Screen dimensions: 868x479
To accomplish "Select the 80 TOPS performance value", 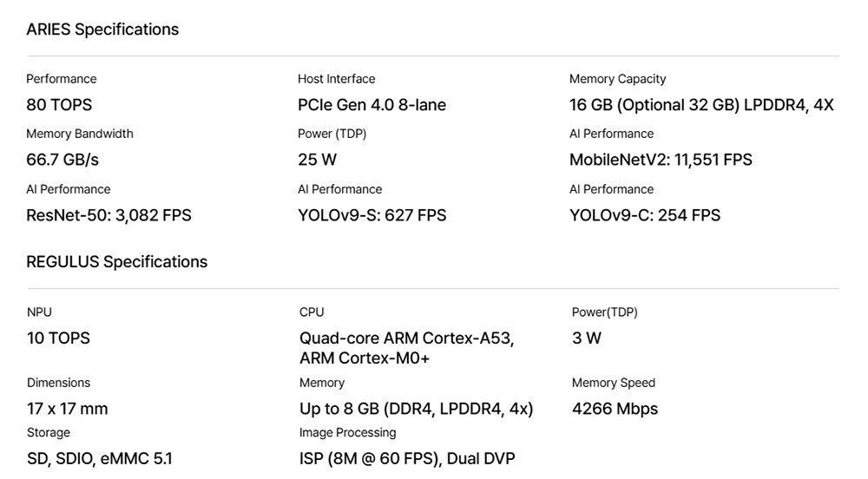I will pyautogui.click(x=59, y=105).
